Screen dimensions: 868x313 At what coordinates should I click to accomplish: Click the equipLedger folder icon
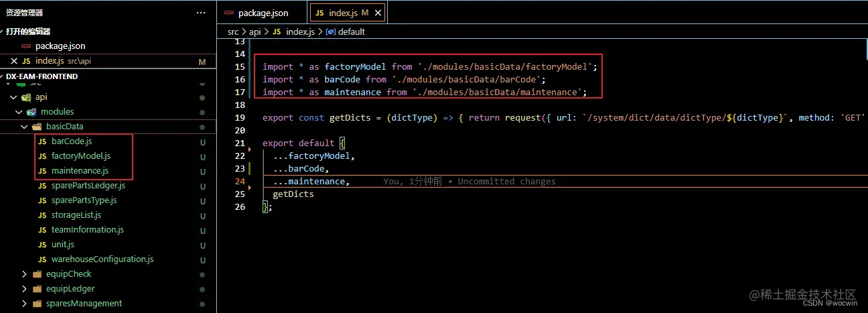37,289
